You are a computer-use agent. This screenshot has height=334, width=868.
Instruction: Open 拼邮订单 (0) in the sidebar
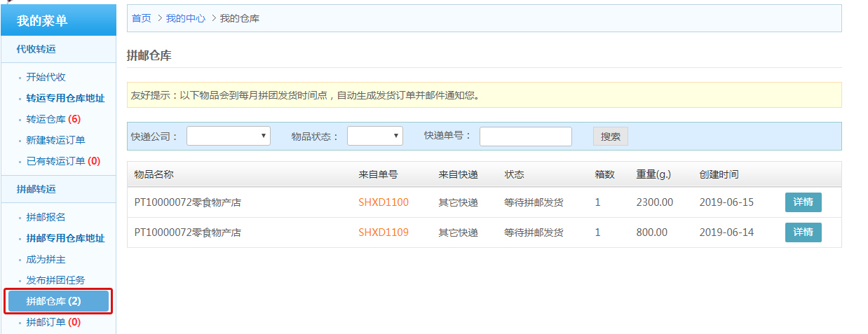coord(53,322)
